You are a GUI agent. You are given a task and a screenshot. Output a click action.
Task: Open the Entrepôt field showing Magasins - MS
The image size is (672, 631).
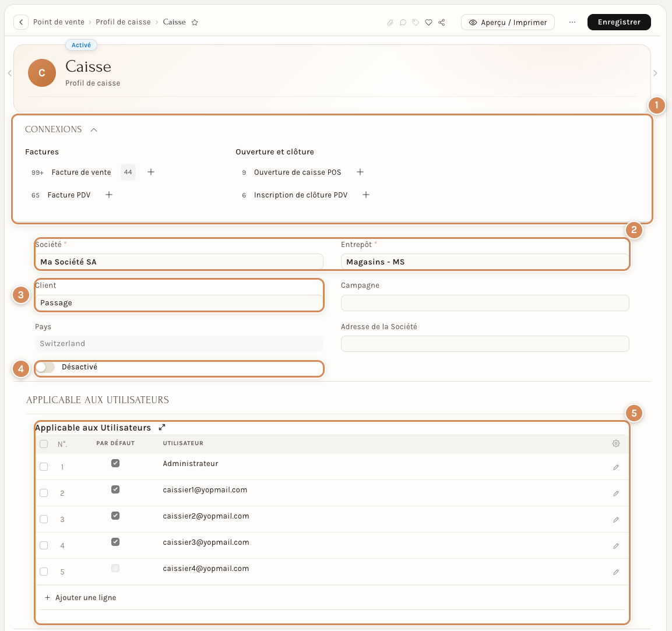485,262
